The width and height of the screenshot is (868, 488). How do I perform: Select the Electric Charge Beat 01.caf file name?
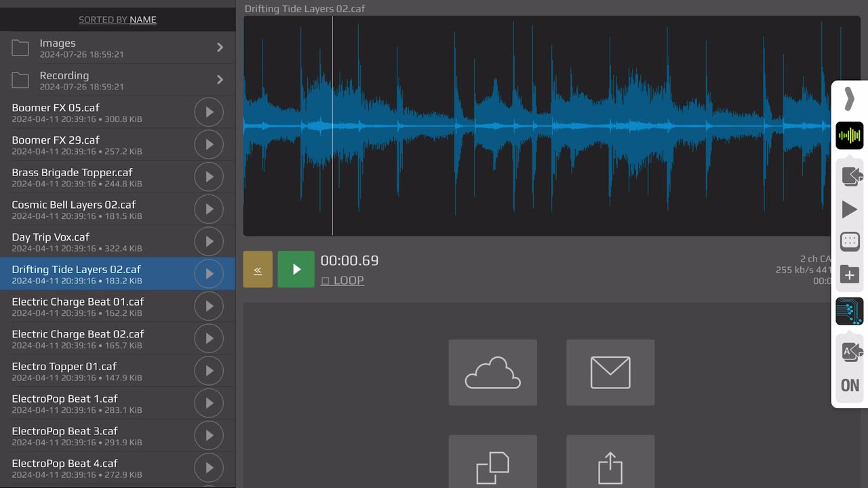click(x=78, y=302)
